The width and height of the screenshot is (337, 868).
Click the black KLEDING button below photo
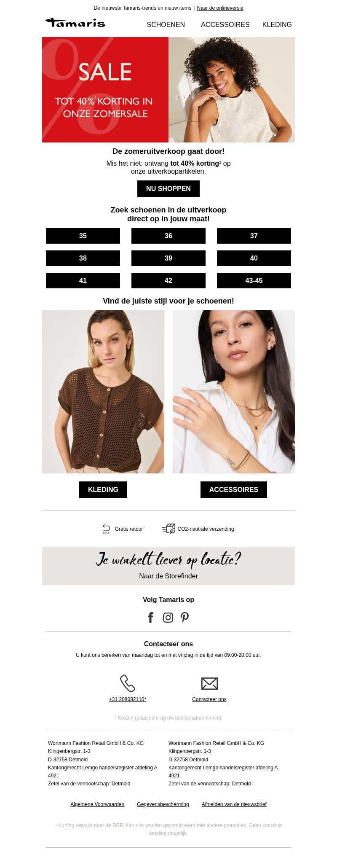(x=103, y=489)
